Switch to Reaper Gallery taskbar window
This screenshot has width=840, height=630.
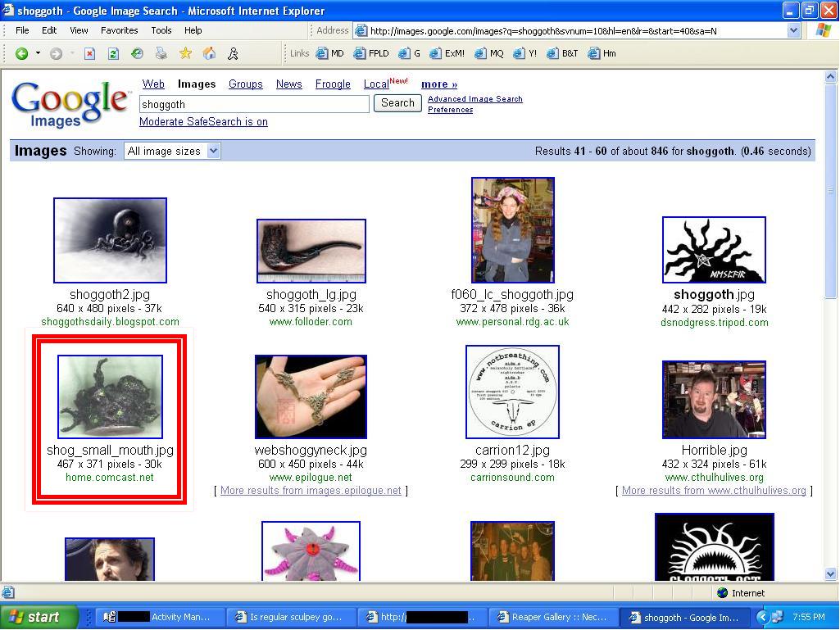[552, 617]
